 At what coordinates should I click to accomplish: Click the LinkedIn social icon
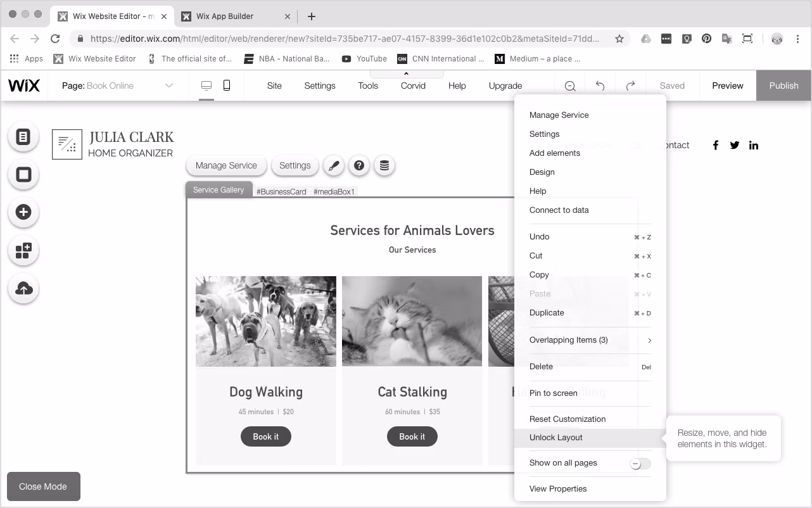[754, 145]
